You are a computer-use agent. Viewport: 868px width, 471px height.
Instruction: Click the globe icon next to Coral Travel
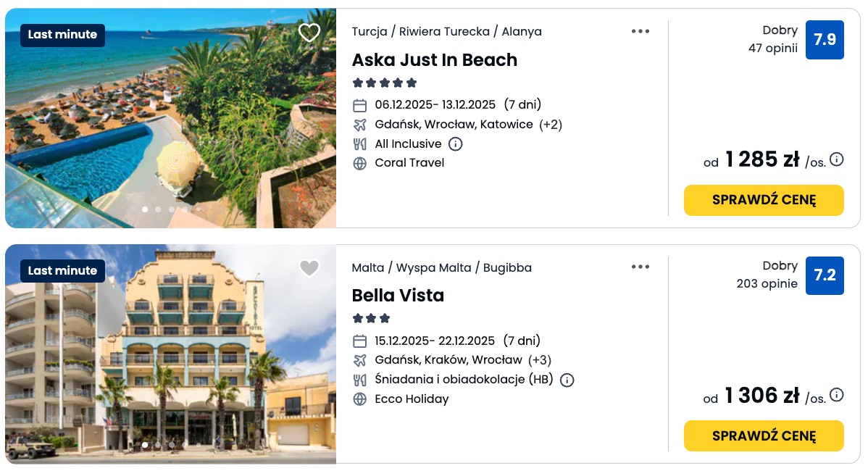360,163
